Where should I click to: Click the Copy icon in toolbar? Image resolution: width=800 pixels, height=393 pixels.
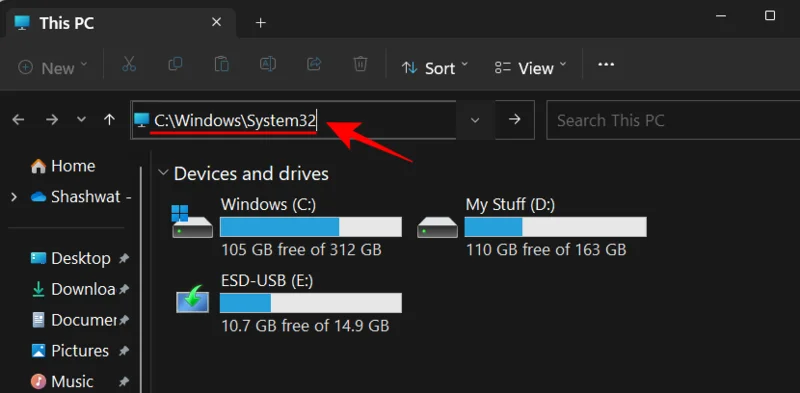tap(175, 64)
